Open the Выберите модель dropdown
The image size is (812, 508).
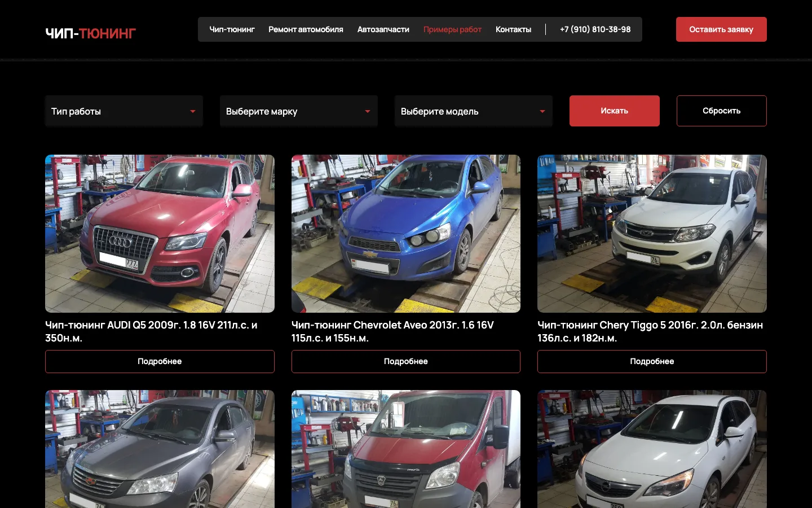click(474, 111)
